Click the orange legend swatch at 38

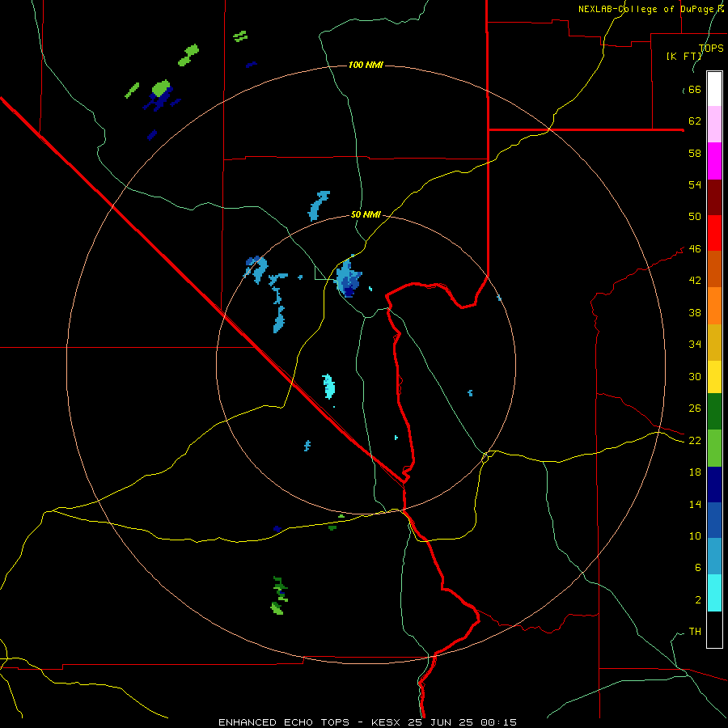tap(714, 305)
